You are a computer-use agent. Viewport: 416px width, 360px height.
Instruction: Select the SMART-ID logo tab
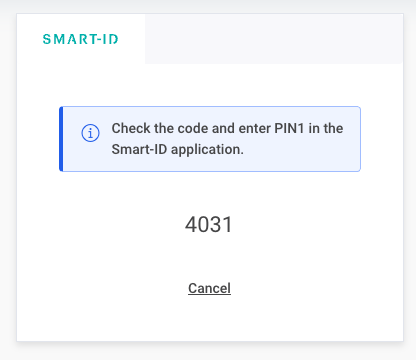point(81,39)
